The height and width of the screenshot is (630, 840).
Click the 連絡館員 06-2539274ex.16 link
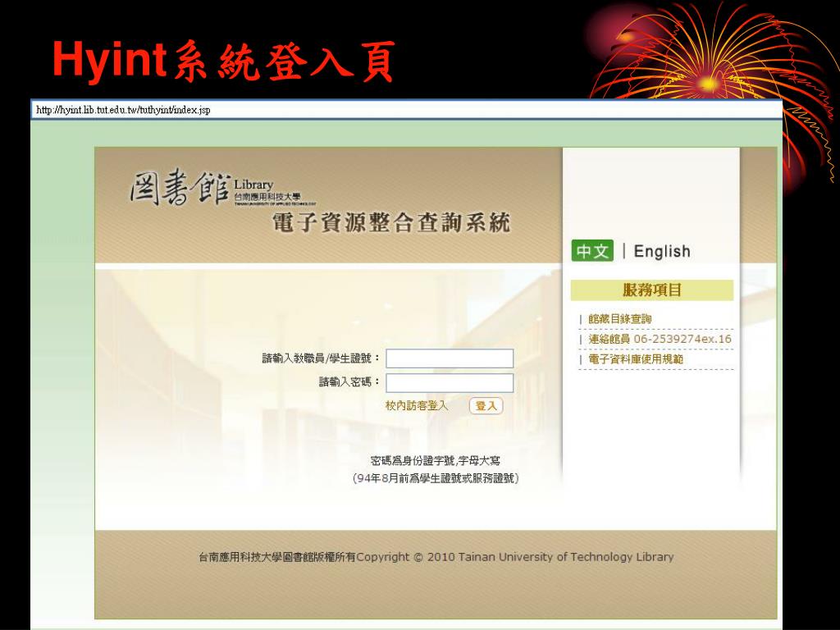pyautogui.click(x=660, y=339)
